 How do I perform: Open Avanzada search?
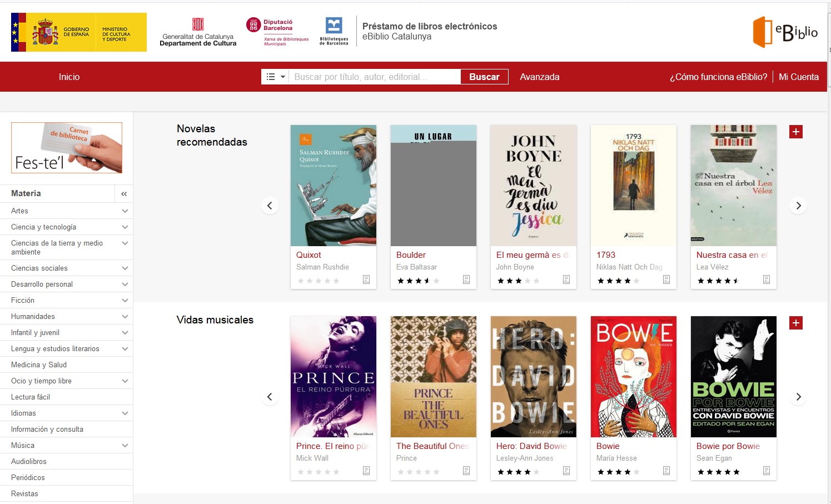coord(540,77)
